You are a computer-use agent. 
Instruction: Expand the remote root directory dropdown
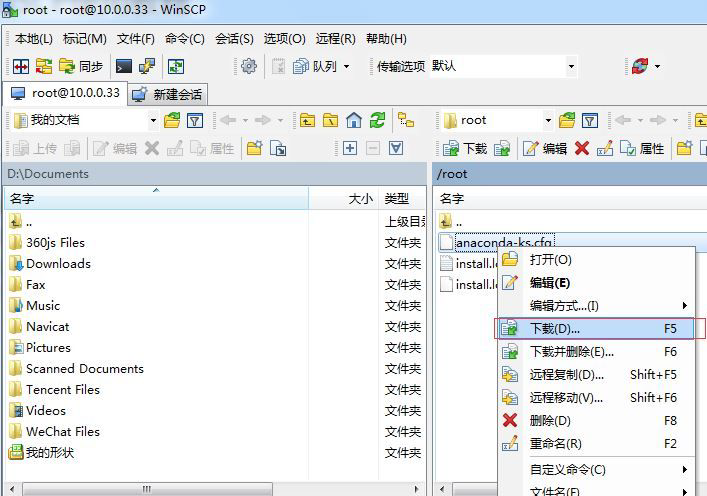pyautogui.click(x=548, y=120)
